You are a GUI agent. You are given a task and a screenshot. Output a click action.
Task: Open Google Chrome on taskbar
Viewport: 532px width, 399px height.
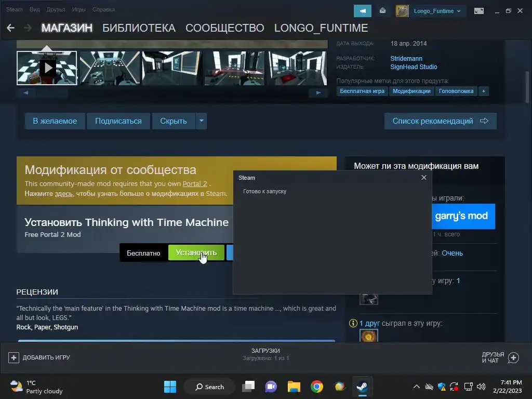(x=316, y=387)
